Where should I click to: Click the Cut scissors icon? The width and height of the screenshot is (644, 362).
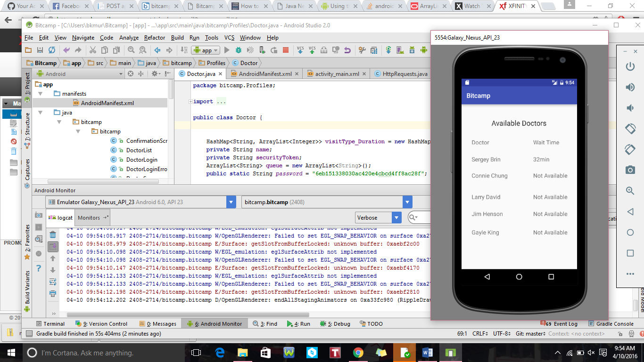click(93, 50)
